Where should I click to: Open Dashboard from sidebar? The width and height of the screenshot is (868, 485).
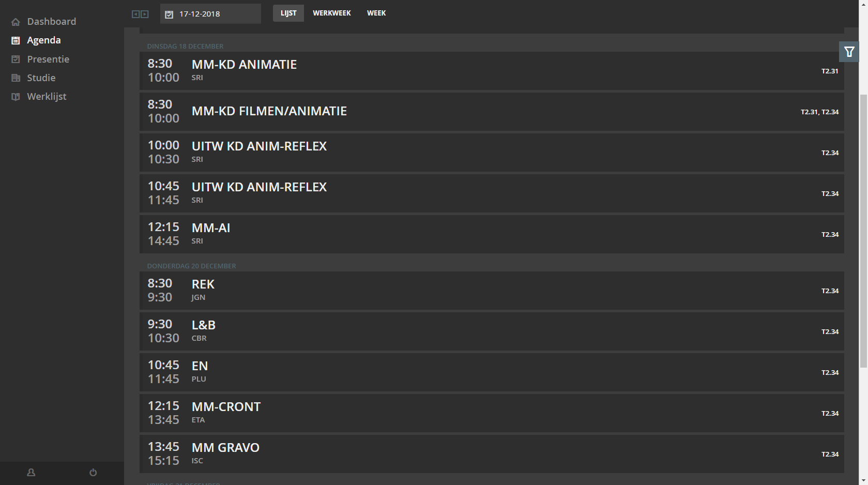click(52, 22)
